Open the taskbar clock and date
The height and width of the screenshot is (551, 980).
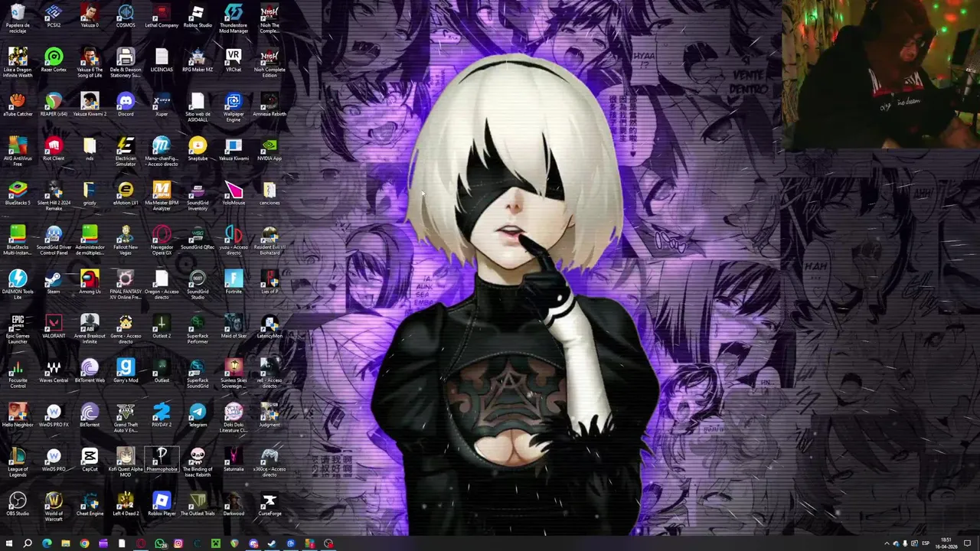947,543
